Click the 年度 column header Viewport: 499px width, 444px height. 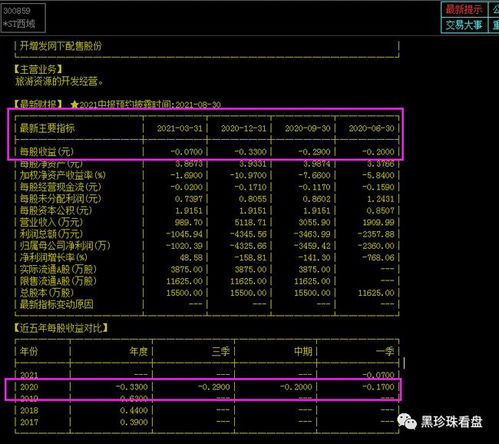(x=139, y=351)
